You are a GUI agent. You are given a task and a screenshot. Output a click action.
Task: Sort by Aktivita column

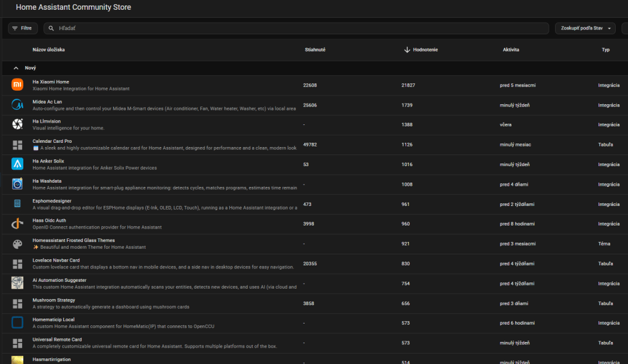tap(511, 50)
